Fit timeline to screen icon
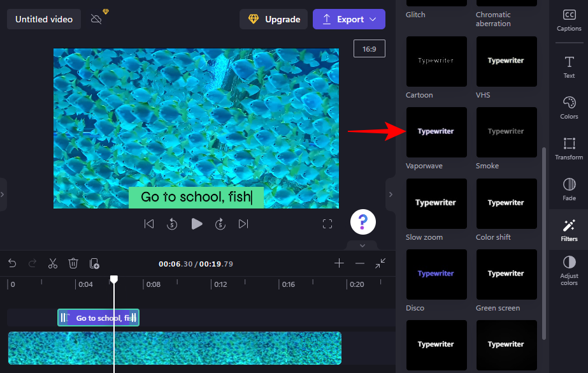The height and width of the screenshot is (373, 588). point(380,263)
